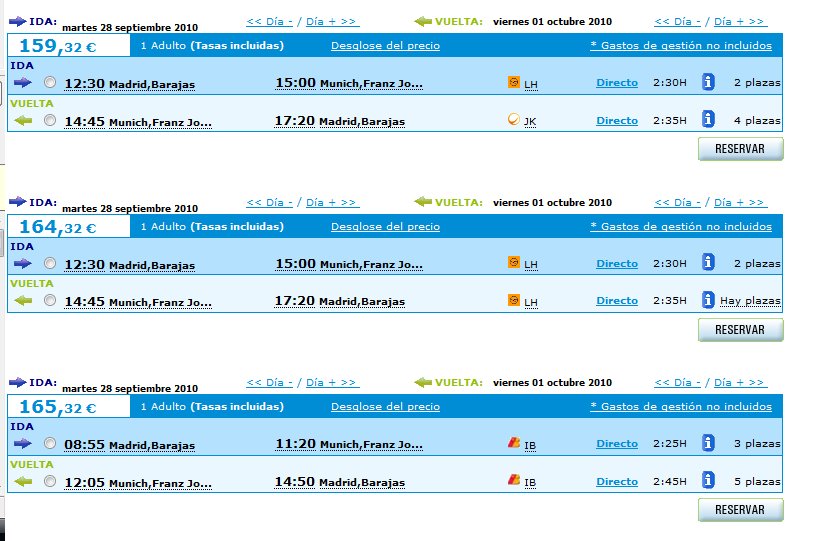The image size is (813, 541).
Task: Click blue arrow beside 08:55 Iberia flight
Action: point(23,443)
